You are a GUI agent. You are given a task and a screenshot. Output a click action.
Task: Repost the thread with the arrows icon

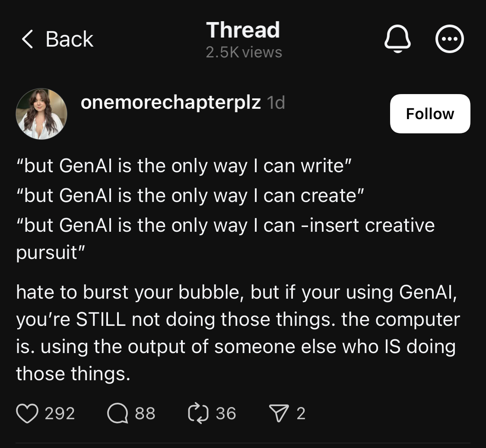pyautogui.click(x=198, y=413)
